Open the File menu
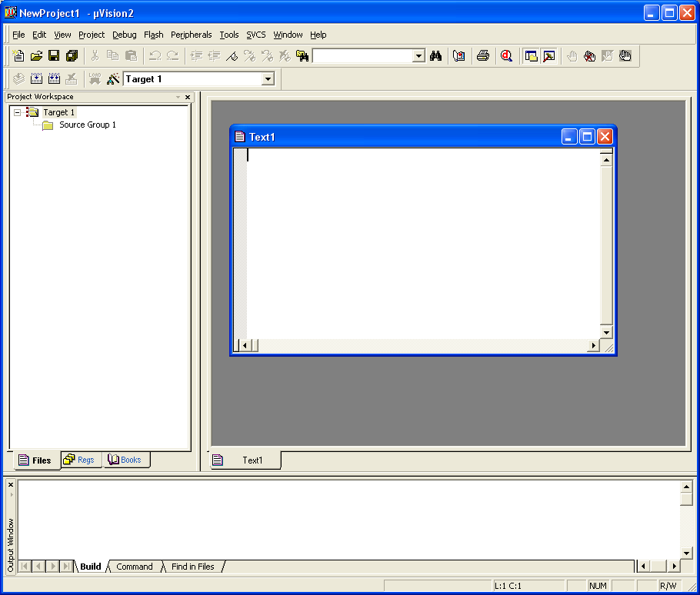Viewport: 700px width, 595px height. [18, 35]
